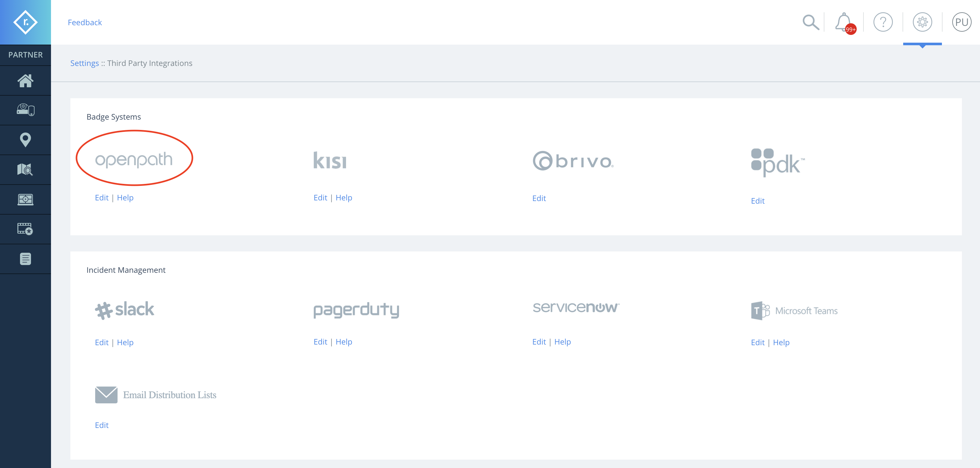Viewport: 980px width, 468px height.
Task: Open Help for Kisi integration
Action: coord(344,197)
